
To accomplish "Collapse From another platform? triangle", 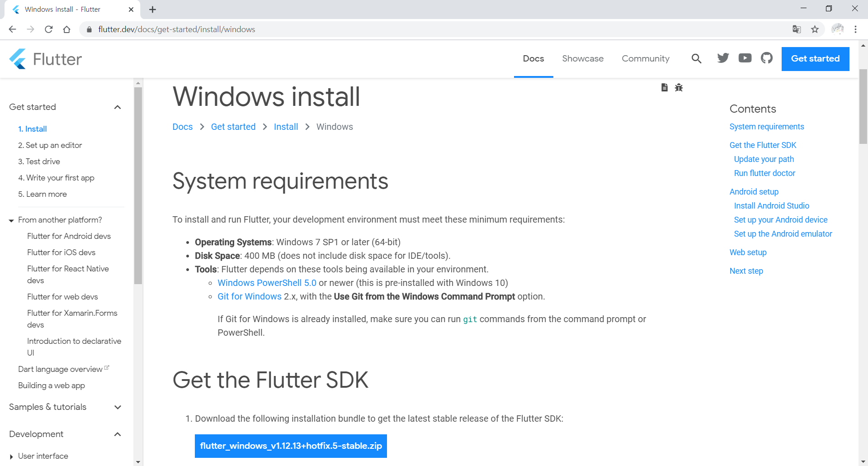I will 11,221.
